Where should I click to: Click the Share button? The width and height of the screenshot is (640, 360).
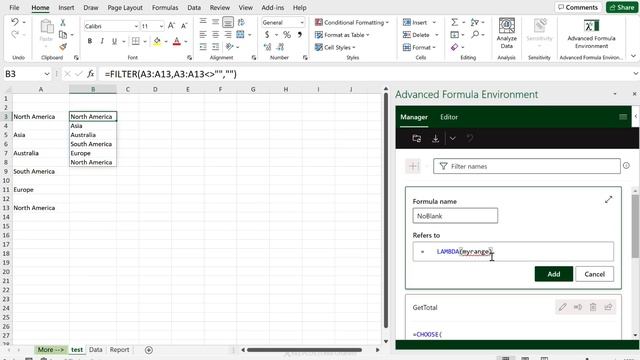pyautogui.click(x=622, y=7)
